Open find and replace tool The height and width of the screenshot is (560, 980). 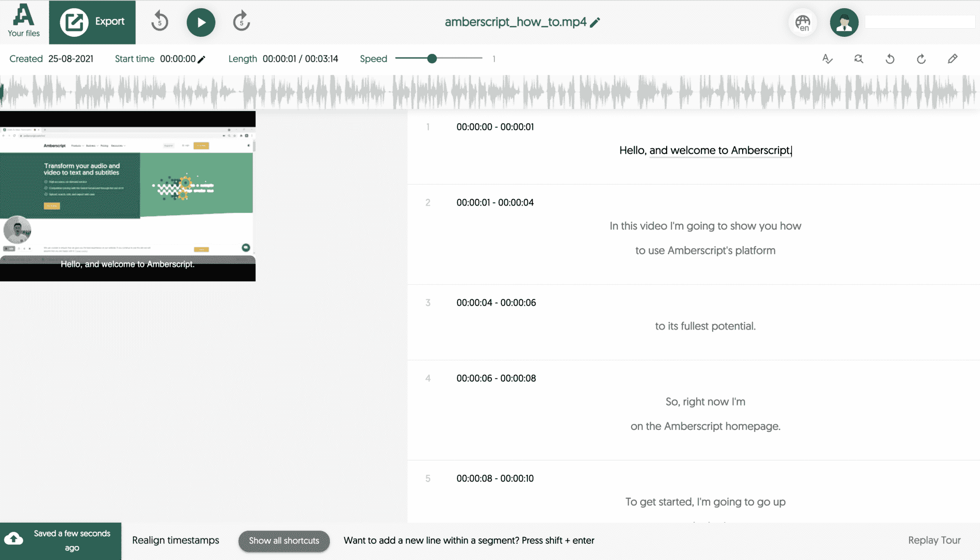click(858, 59)
